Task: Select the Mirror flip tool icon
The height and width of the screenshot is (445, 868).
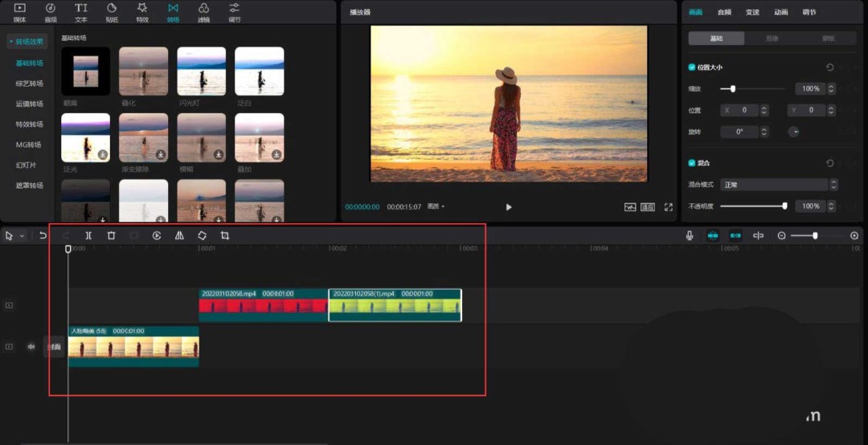Action: coord(179,235)
